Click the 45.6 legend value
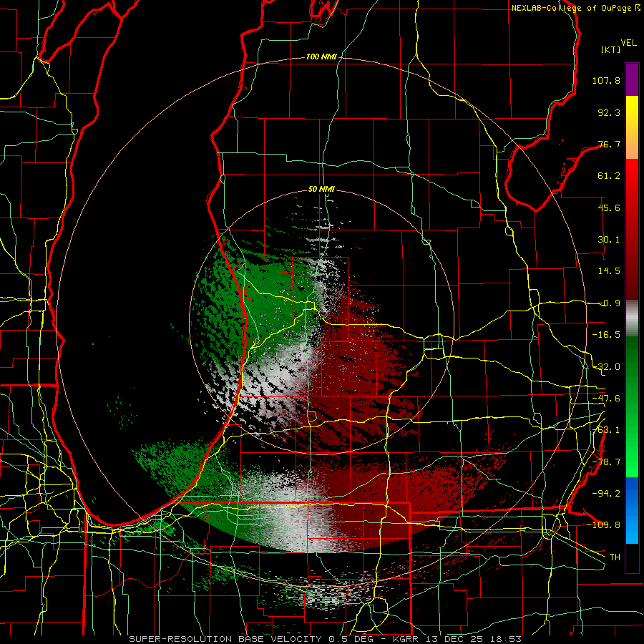Viewport: 644px width, 644px height. click(x=609, y=208)
